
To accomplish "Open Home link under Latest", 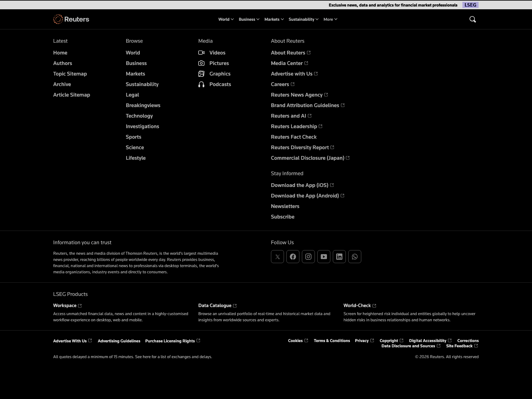I will (60, 53).
